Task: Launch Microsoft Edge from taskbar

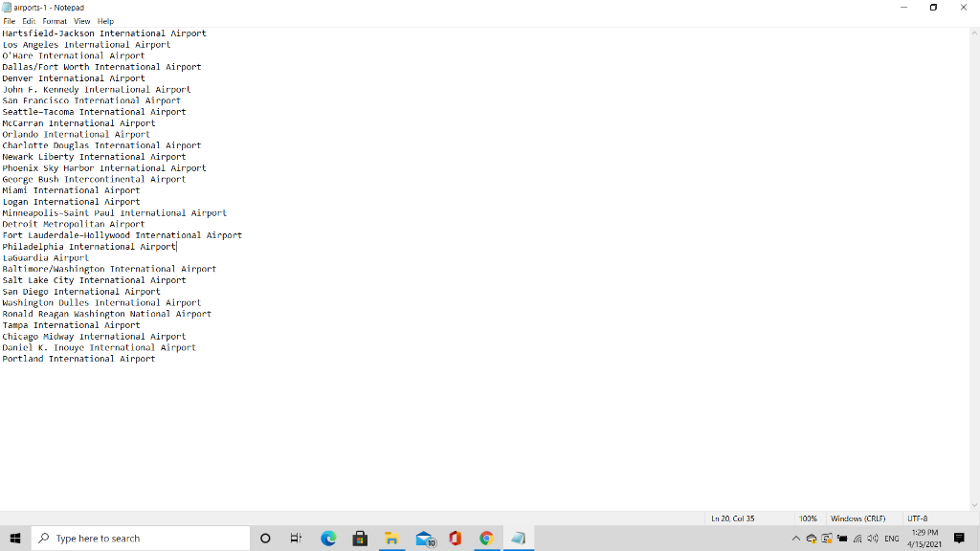Action: click(x=329, y=539)
